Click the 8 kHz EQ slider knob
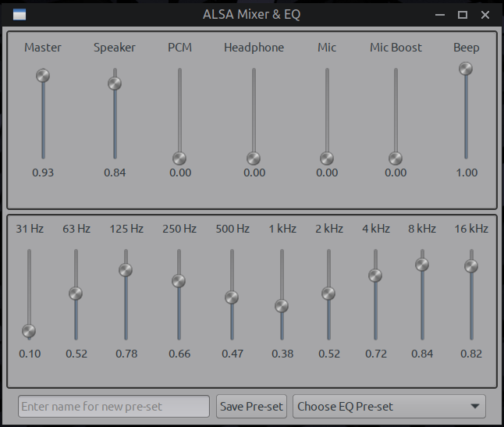Image resolution: width=504 pixels, height=427 pixels. (422, 265)
